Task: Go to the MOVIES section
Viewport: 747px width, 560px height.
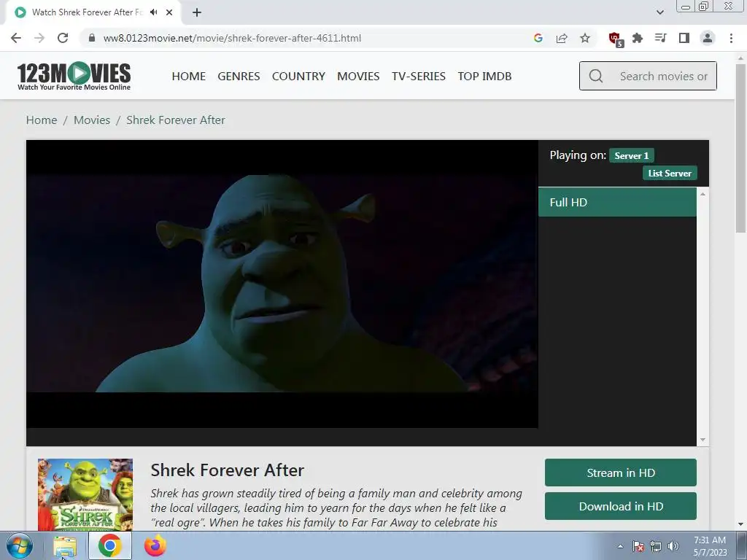Action: tap(358, 76)
